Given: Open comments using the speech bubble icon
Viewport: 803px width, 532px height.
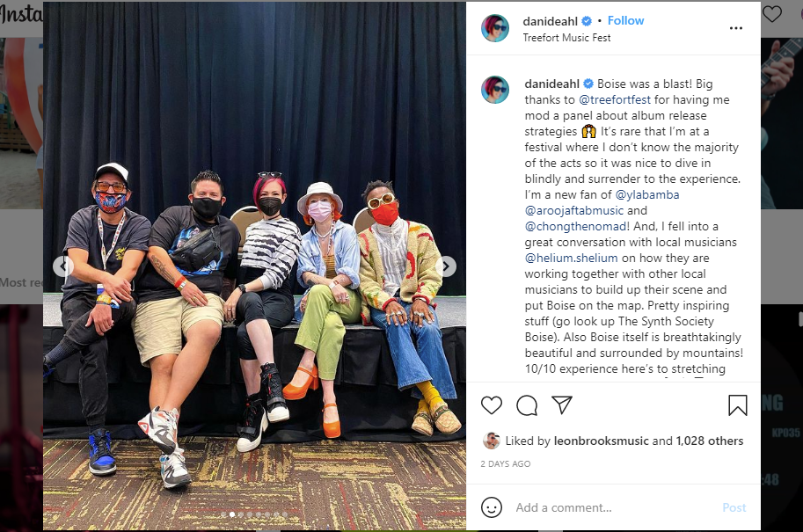Looking at the screenshot, I should pos(527,405).
